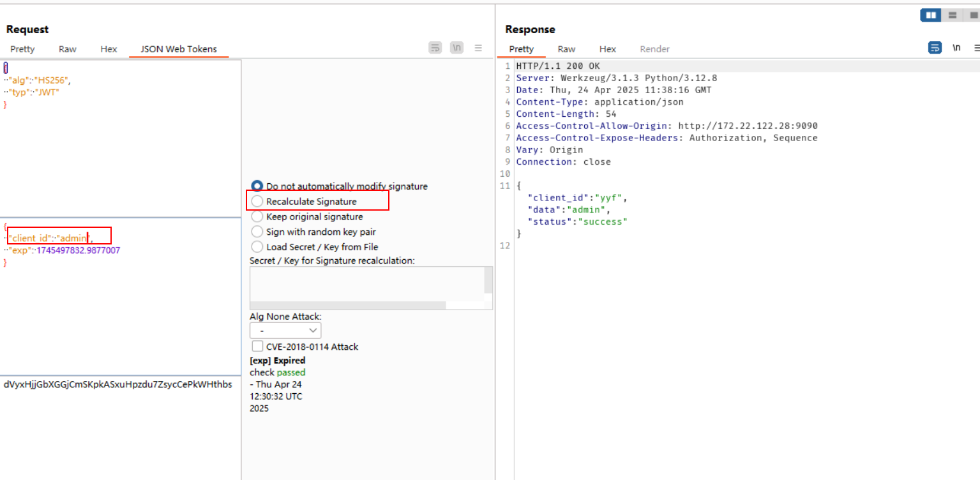Switch to top-bottom stacked layout view
Screen dimensions: 980x480
coord(953,15)
